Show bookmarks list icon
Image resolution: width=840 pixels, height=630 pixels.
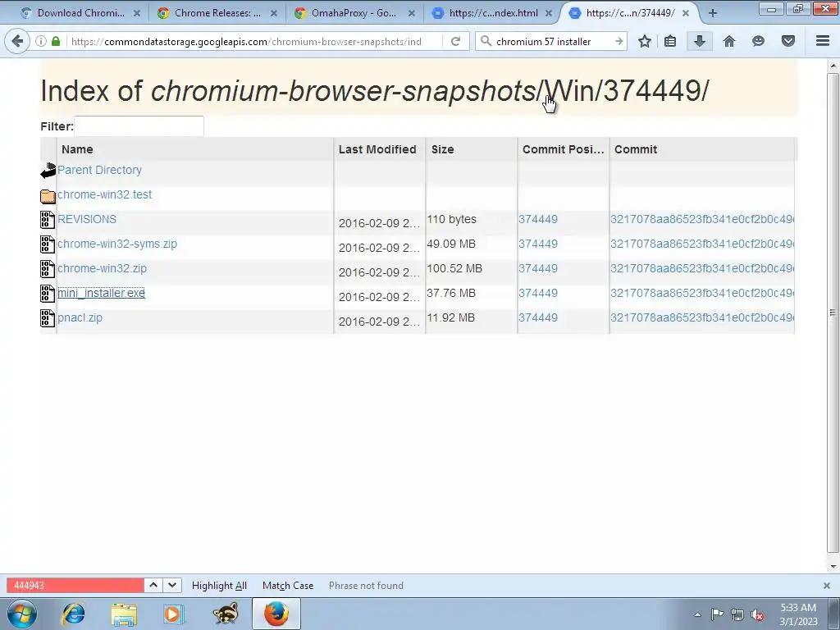pyautogui.click(x=670, y=41)
